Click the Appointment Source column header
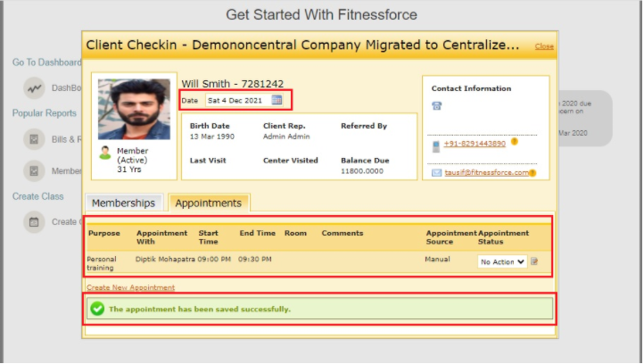 point(451,237)
